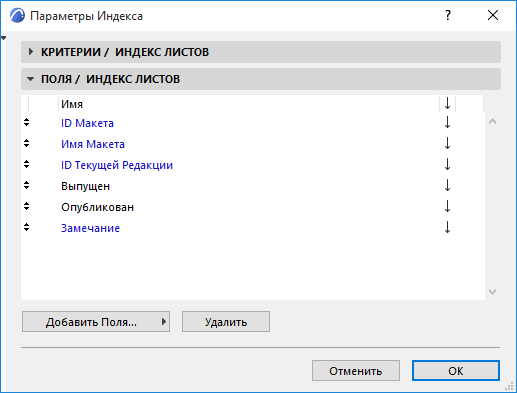Collapse the ПОЛЯ / ИНДЕКС ЛИСТОВ panel

(261, 79)
